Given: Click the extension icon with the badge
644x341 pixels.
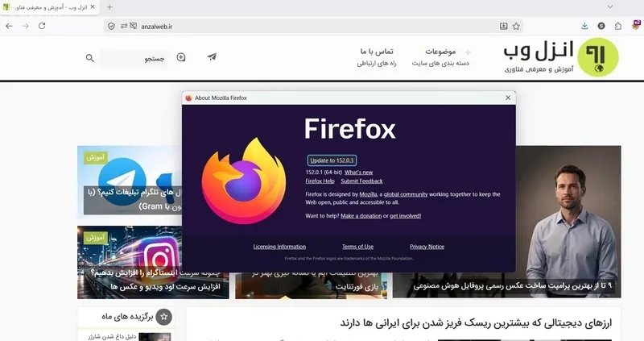Looking at the screenshot, I should coord(636,25).
